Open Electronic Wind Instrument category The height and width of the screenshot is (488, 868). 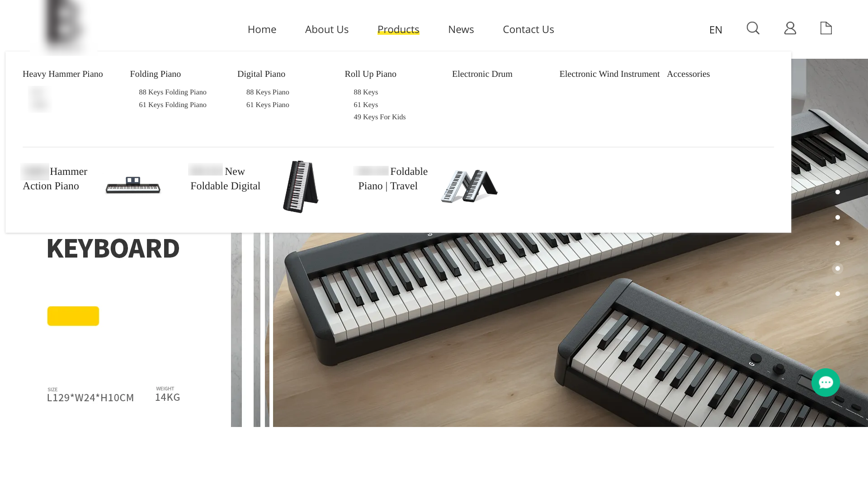pyautogui.click(x=609, y=74)
